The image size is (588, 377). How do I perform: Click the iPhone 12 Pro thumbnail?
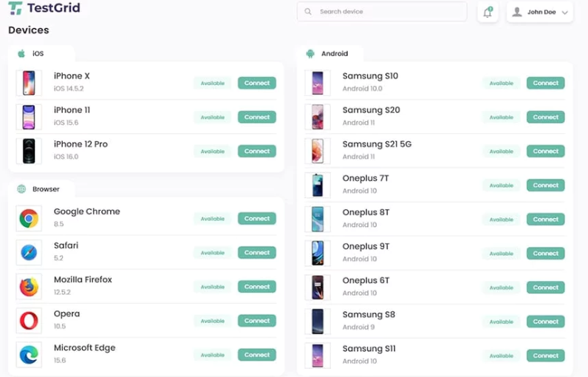(29, 152)
